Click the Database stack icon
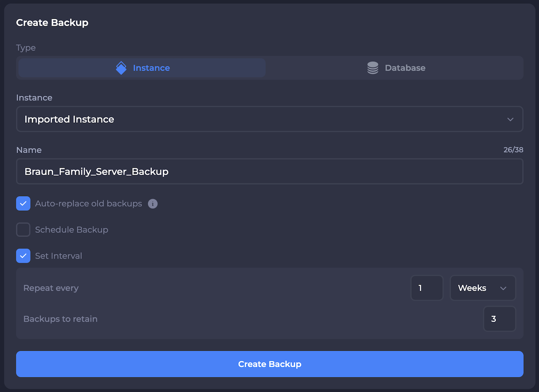539x392 pixels. [x=373, y=68]
